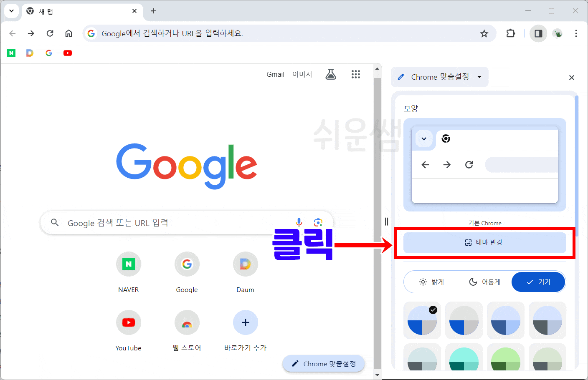
Task: Choose the teal aqua color swatch
Action: tap(464, 358)
